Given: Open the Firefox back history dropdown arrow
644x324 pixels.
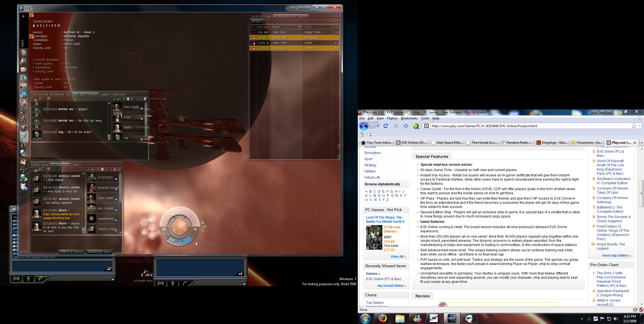Looking at the screenshot, I should coord(378,126).
